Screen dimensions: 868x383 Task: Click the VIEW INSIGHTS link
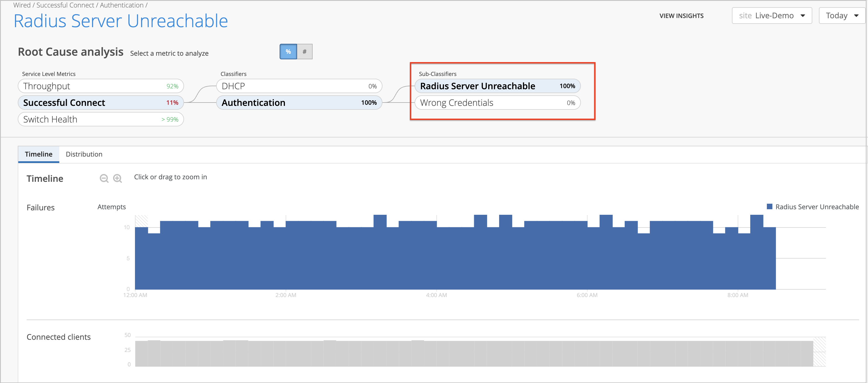point(681,16)
